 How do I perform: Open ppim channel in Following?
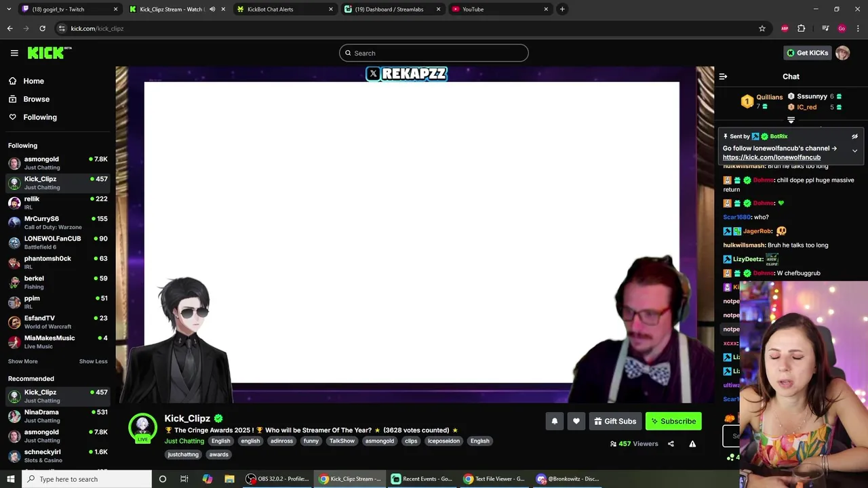[58, 302]
